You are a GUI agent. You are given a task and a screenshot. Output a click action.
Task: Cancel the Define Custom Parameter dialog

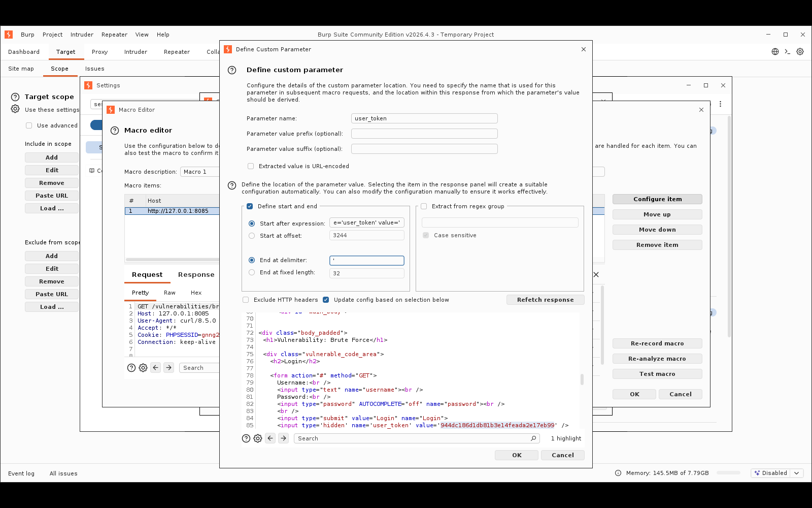(x=563, y=455)
